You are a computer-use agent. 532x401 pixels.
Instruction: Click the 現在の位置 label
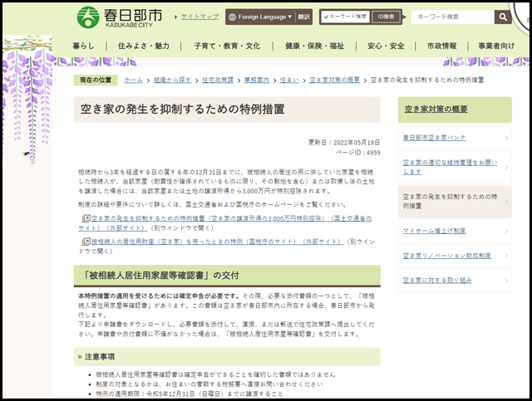96,80
